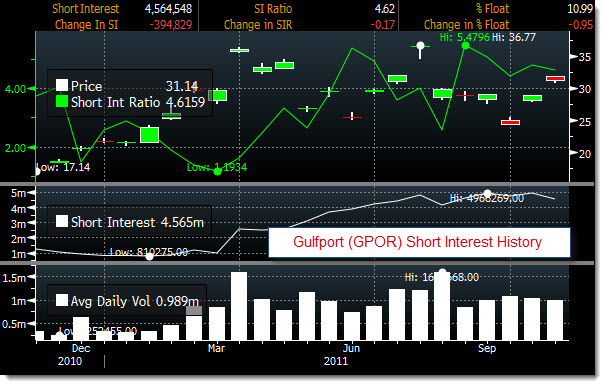This screenshot has width=605, height=385.
Task: Click the Low: 17.14 price label
Action: [x=63, y=167]
